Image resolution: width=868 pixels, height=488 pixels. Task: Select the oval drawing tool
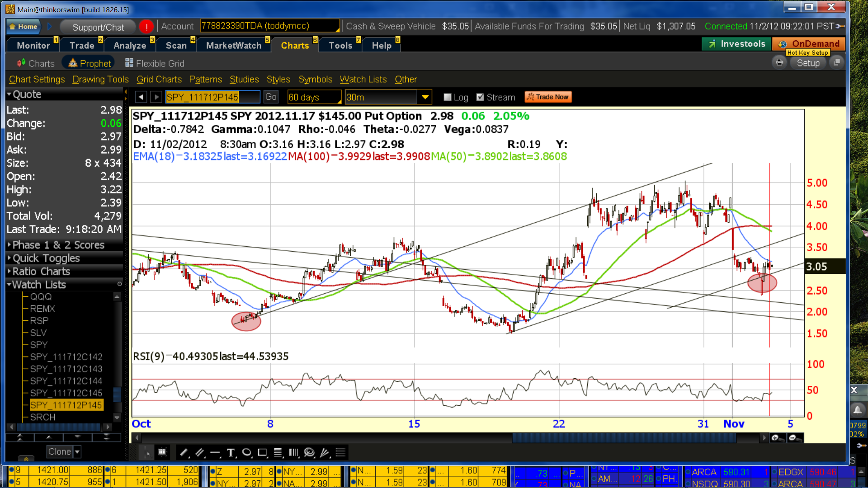click(246, 452)
